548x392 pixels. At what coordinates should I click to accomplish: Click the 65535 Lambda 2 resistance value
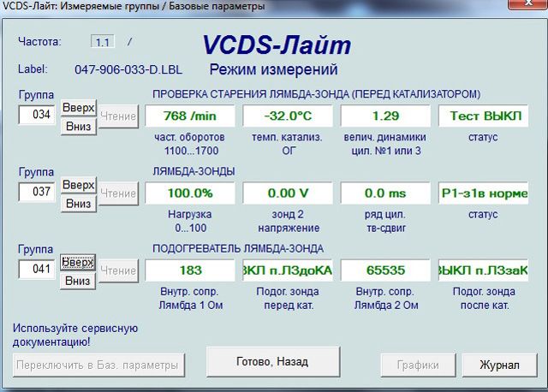point(385,270)
